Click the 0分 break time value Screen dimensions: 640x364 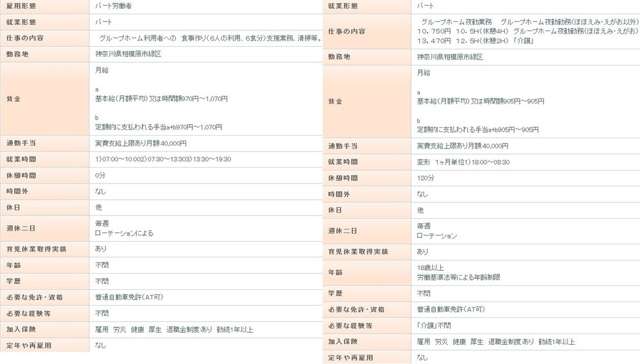click(100, 175)
